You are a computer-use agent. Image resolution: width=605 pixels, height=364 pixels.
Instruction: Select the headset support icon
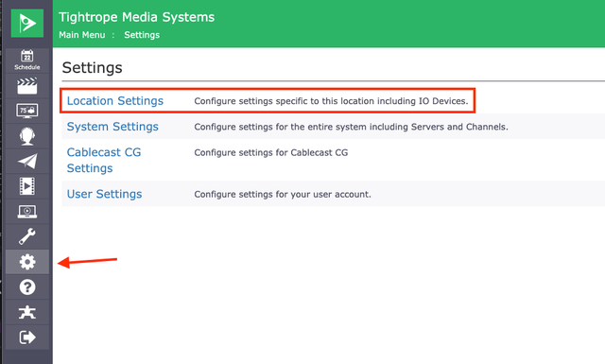coord(27,136)
